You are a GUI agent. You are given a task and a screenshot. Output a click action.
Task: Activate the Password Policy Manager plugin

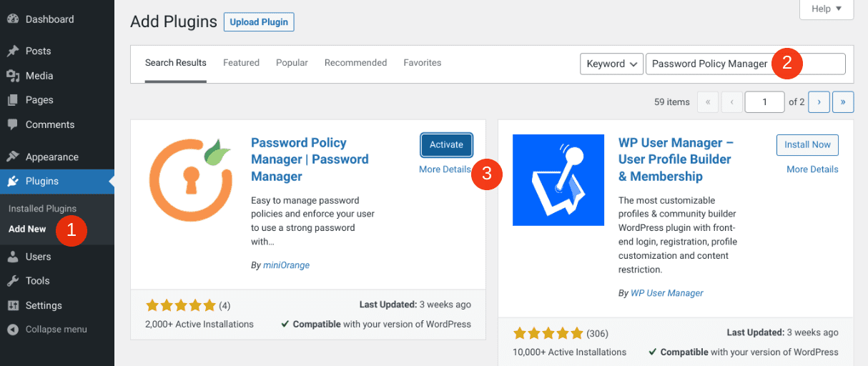(x=446, y=144)
